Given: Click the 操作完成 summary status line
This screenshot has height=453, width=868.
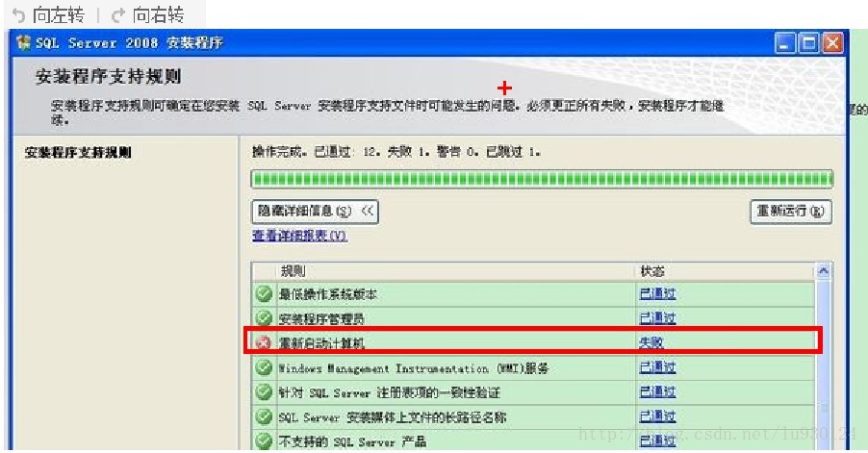Looking at the screenshot, I should (x=396, y=152).
